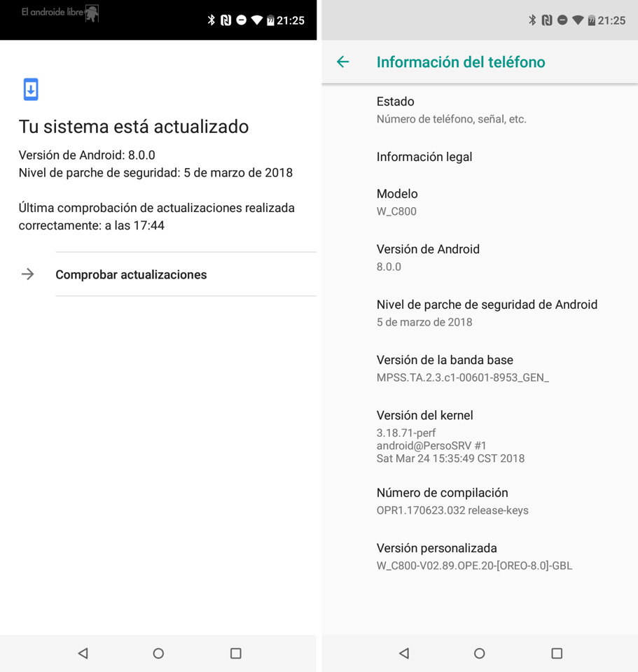
Task: Tap the Versión de Android 8.0.0 entry
Action: (x=480, y=258)
